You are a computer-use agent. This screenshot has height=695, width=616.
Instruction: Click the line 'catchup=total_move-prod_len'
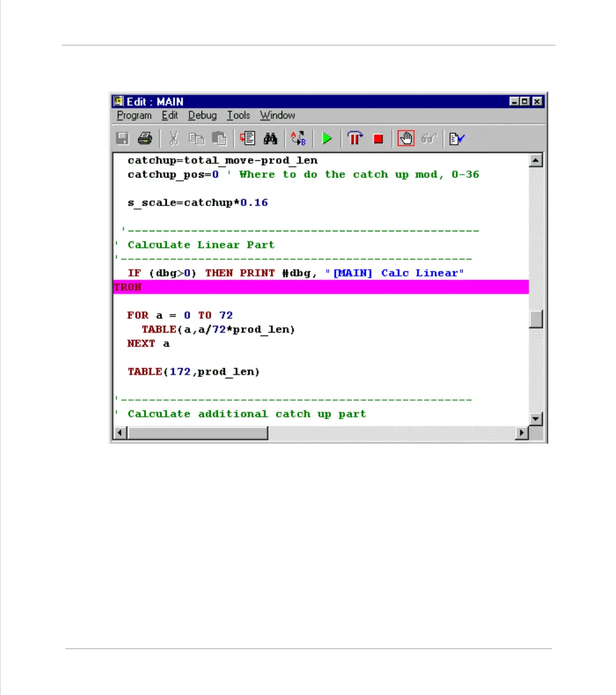[x=223, y=160]
